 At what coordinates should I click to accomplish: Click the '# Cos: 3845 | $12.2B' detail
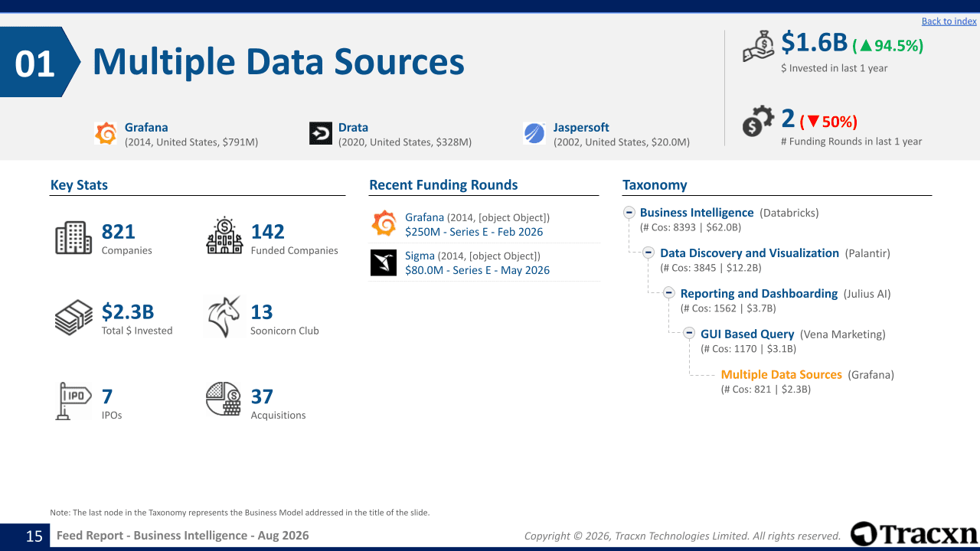(710, 268)
